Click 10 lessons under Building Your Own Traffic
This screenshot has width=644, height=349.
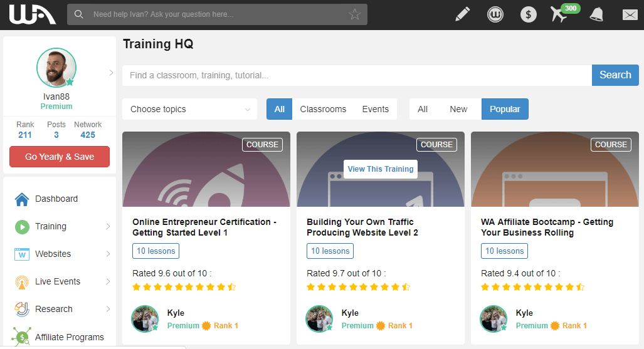pos(330,251)
